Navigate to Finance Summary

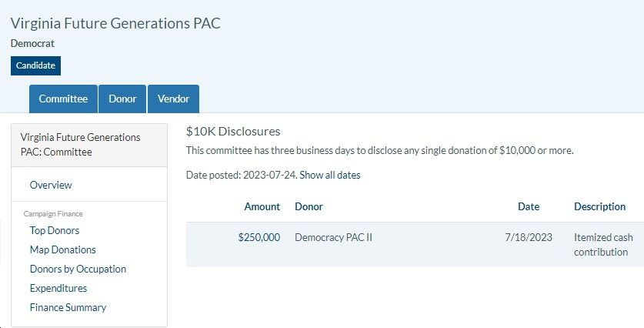[68, 307]
